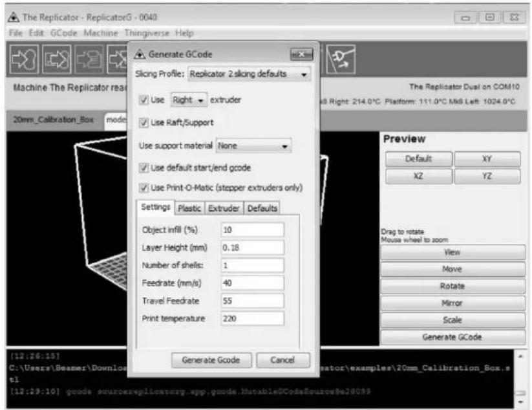This screenshot has width=532, height=410.
Task: Open the Thingiverse menu
Action: [x=147, y=33]
